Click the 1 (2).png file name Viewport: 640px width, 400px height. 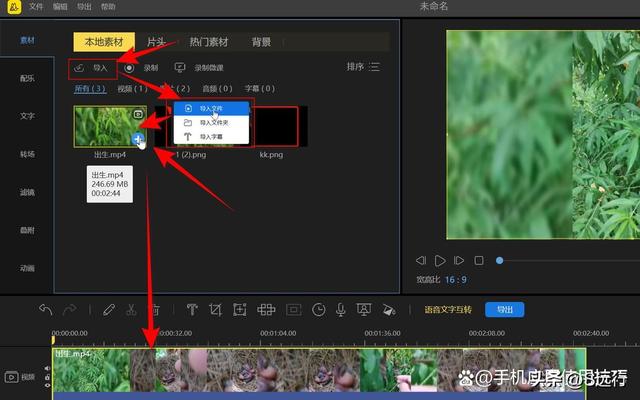pyautogui.click(x=191, y=155)
